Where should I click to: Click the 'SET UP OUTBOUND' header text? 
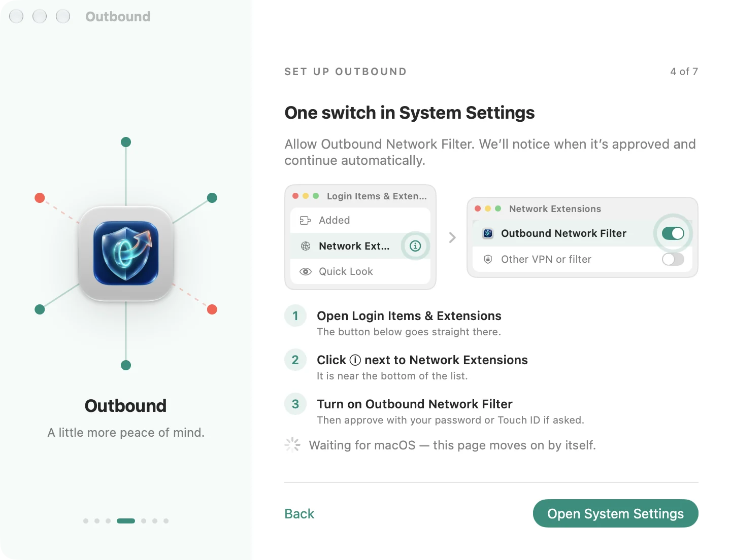tap(346, 72)
